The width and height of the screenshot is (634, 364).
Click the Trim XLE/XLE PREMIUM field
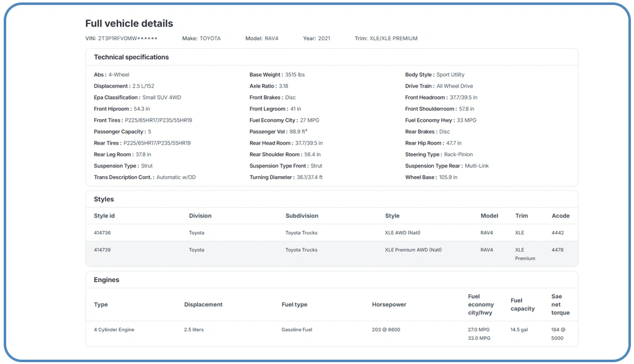click(386, 38)
